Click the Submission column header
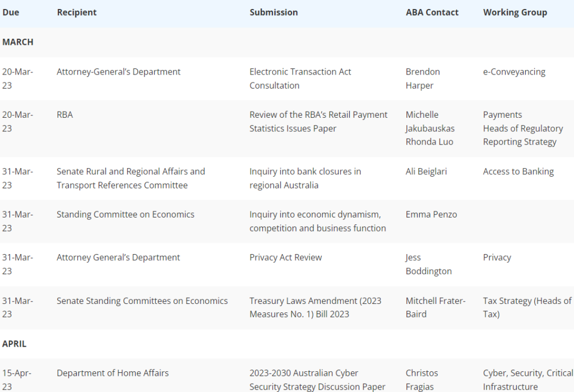 point(274,12)
